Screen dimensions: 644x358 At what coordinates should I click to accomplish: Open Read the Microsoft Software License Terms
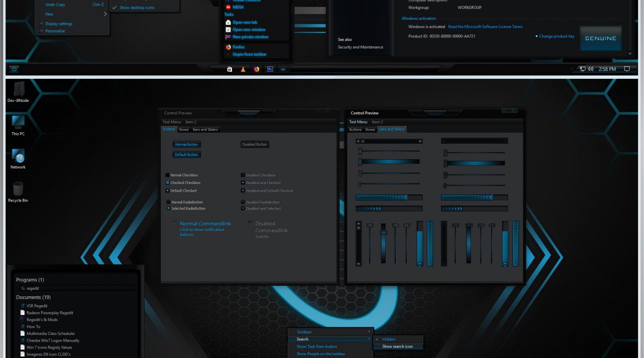(x=485, y=27)
